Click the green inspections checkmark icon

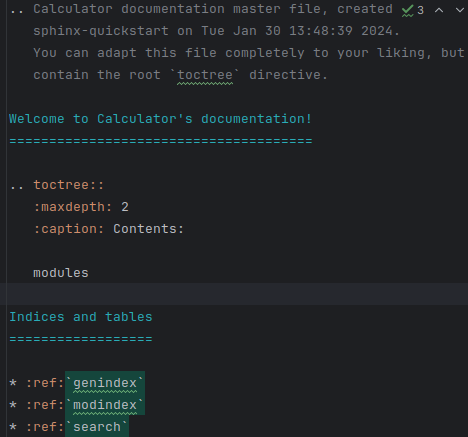(x=407, y=10)
